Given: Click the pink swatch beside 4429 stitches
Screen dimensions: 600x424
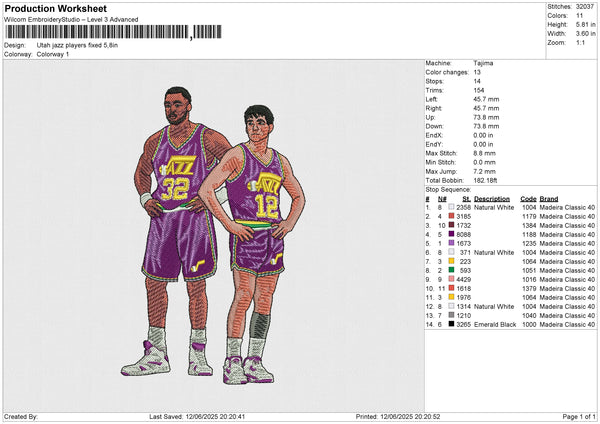Looking at the screenshot, I should tap(452, 279).
